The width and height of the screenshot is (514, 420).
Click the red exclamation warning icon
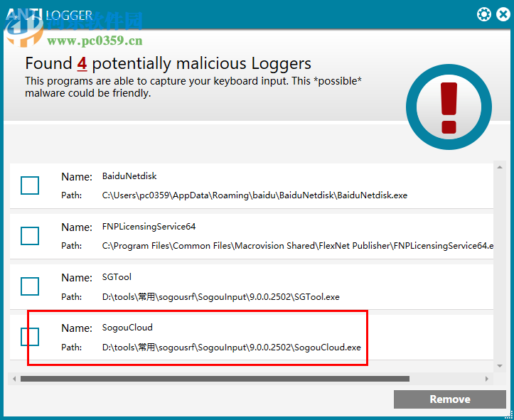[449, 107]
